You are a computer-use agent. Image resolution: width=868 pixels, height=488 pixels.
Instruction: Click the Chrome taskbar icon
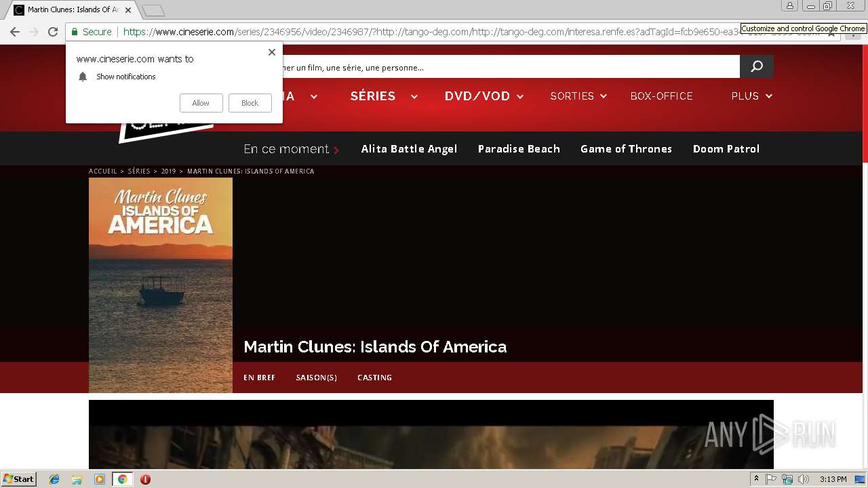point(122,479)
